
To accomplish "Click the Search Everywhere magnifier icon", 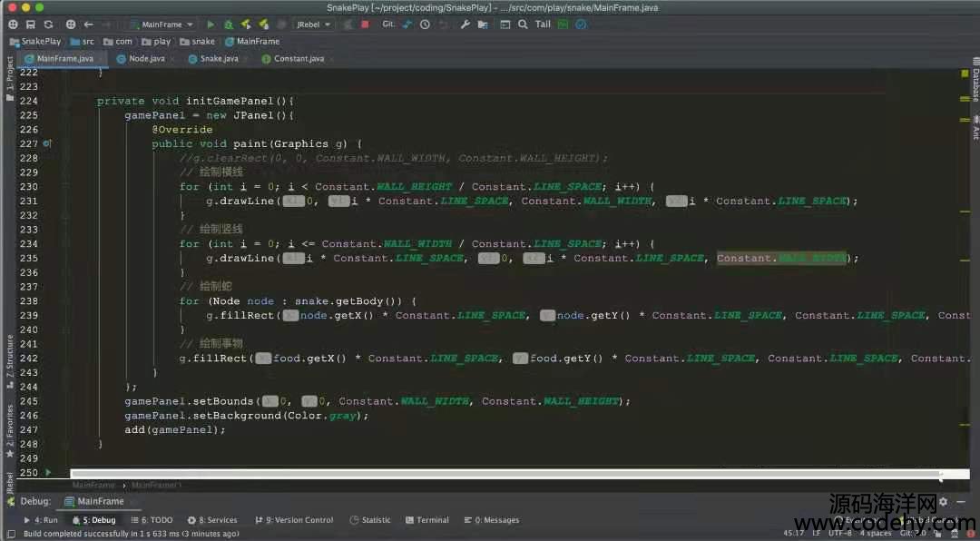I will click(x=523, y=25).
